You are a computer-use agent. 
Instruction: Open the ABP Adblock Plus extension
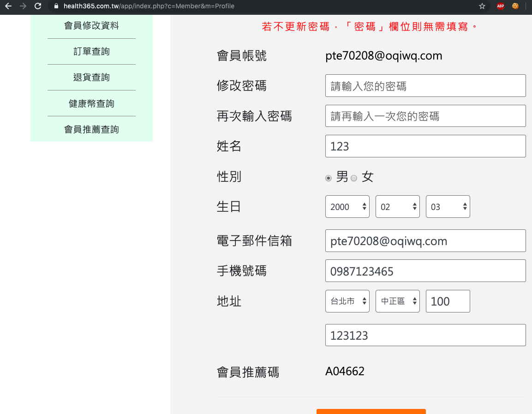(501, 6)
